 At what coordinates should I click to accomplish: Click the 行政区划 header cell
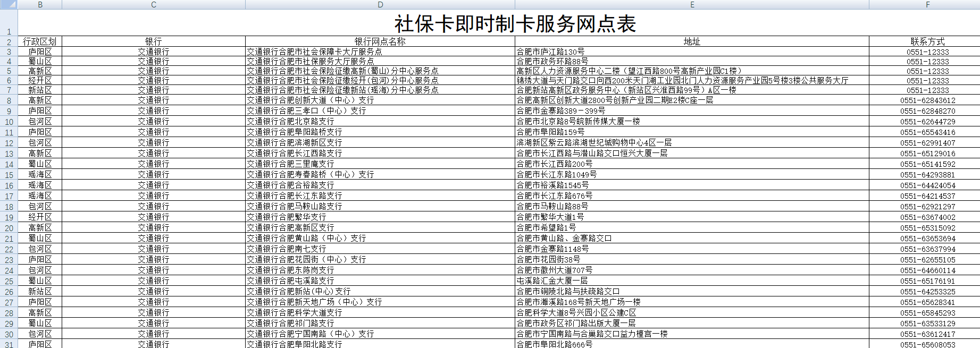coord(40,41)
